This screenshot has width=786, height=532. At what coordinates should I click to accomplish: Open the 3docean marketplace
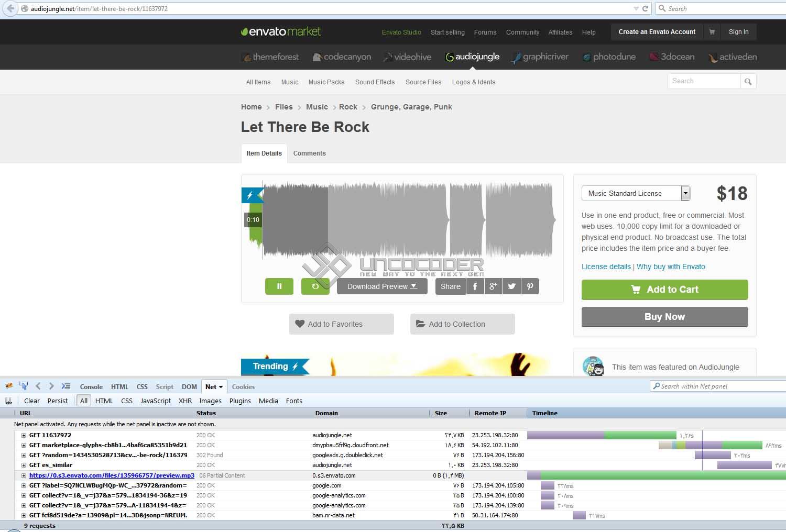coord(672,57)
